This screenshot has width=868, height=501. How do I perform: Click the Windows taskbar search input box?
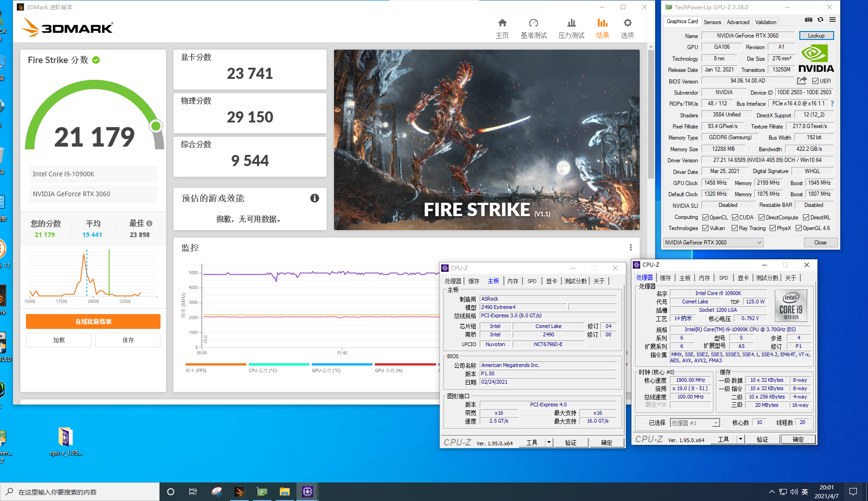coord(80,492)
